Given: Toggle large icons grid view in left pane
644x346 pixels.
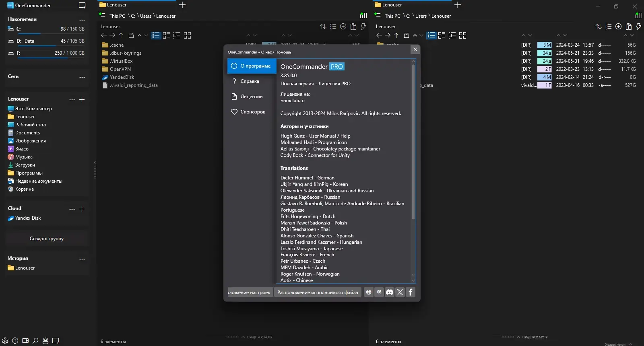Looking at the screenshot, I should coord(188,35).
